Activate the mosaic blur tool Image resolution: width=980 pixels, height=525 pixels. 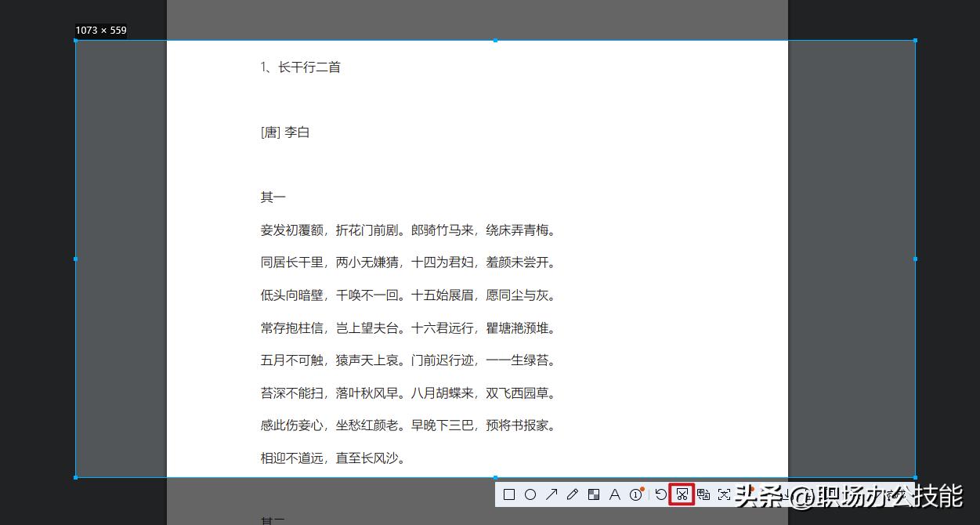point(593,494)
